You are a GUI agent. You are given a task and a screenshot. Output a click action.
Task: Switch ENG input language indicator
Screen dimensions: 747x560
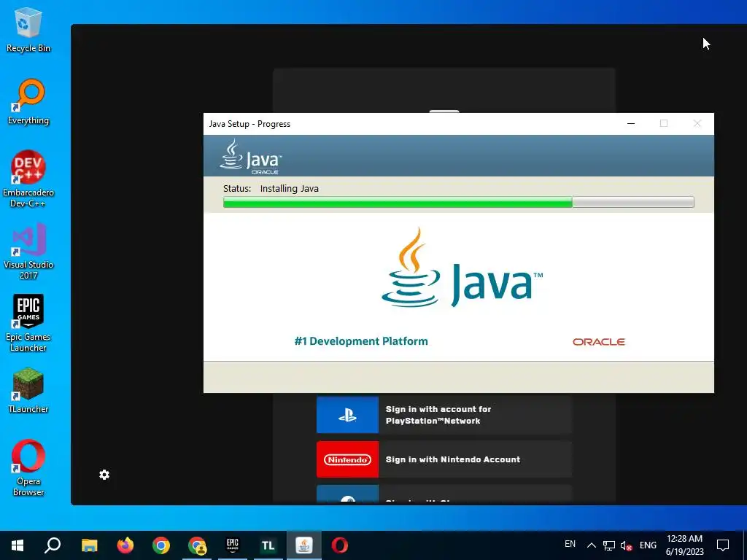(x=648, y=545)
